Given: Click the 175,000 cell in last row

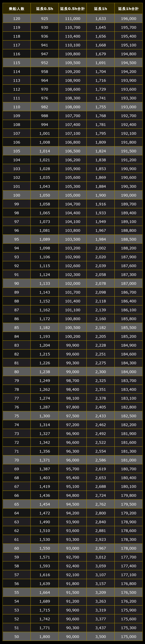Looking at the screenshot, I should pyautogui.click(x=128, y=637).
